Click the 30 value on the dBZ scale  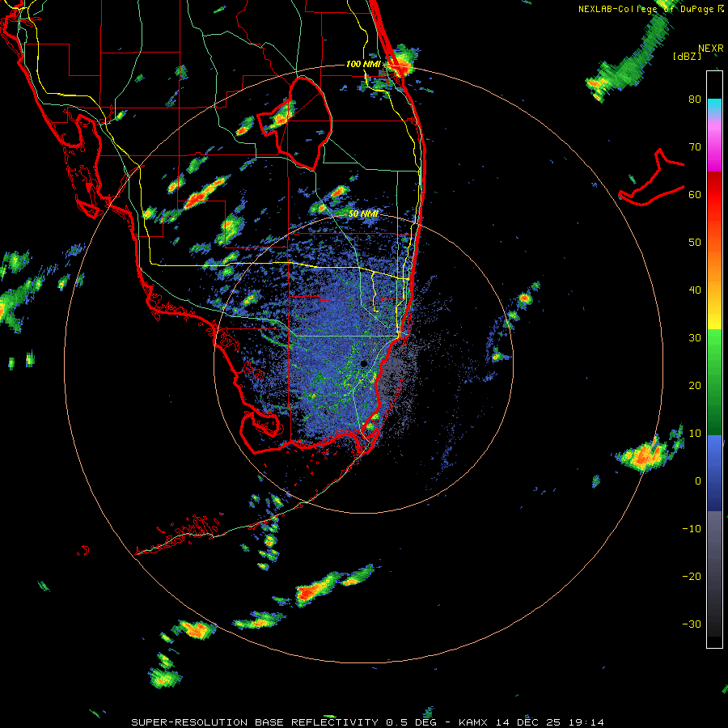(x=695, y=337)
